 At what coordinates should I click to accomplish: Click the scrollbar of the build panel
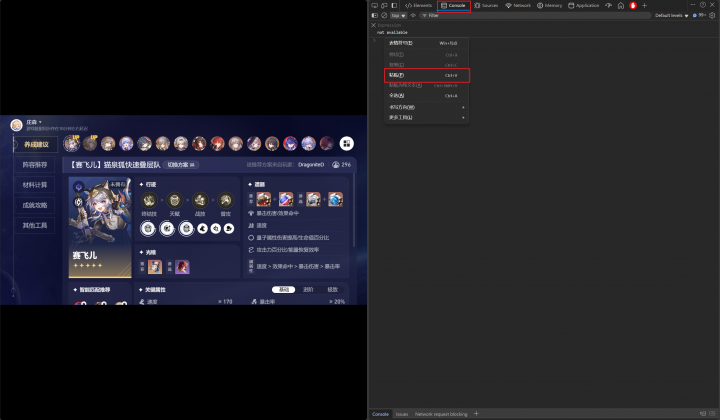pos(354,210)
